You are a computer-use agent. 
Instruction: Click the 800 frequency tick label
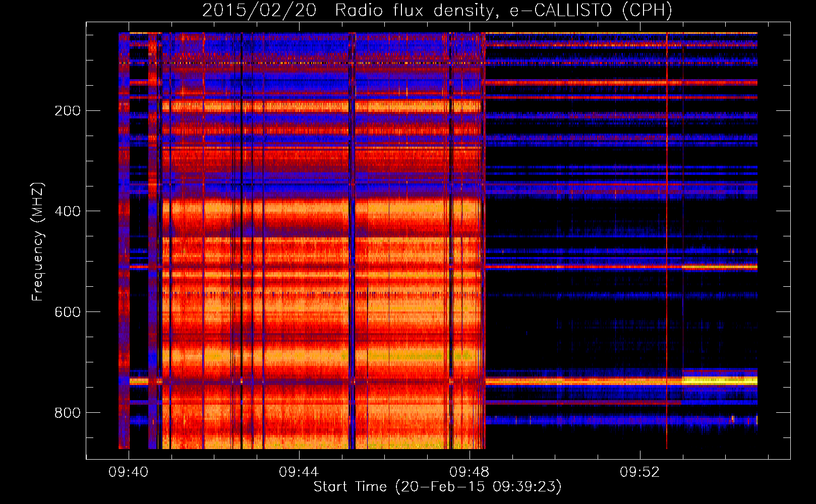pyautogui.click(x=68, y=413)
